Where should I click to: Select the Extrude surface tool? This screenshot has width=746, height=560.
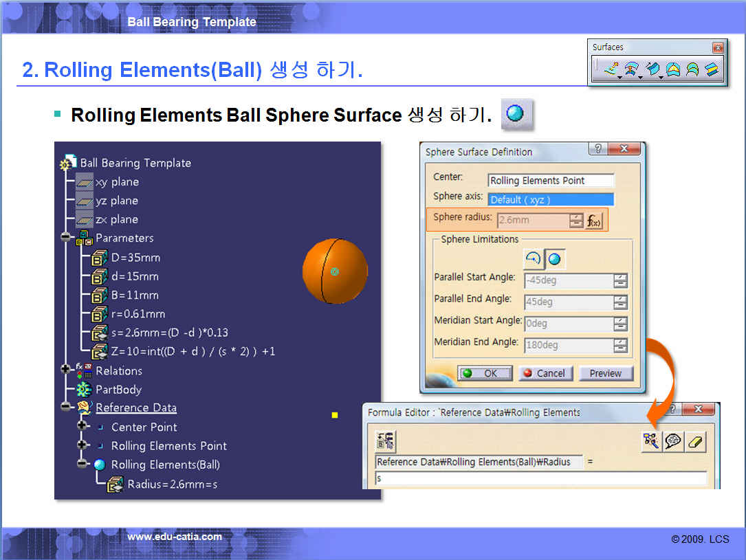(609, 69)
